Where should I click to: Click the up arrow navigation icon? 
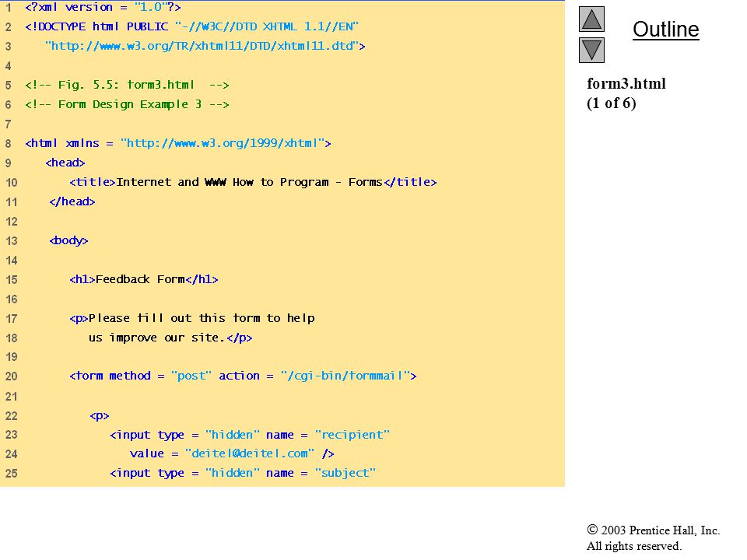pyautogui.click(x=591, y=19)
